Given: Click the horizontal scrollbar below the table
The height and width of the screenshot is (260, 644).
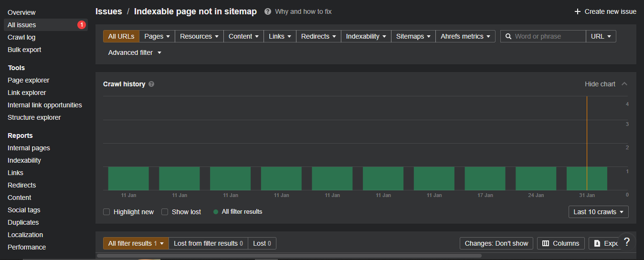Looking at the screenshot, I should point(289,256).
